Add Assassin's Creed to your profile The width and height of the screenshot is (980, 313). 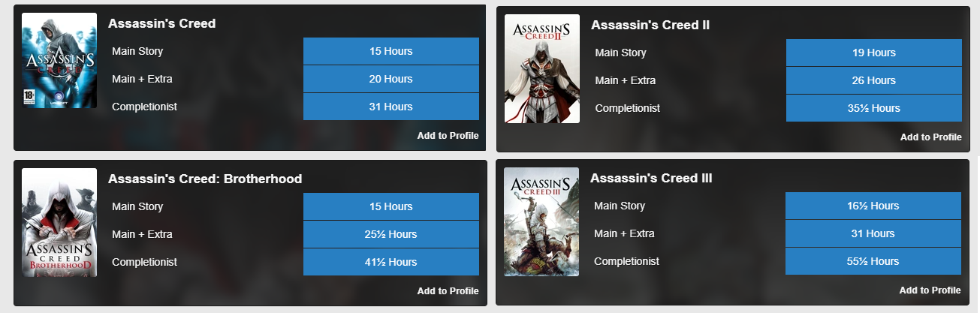[448, 135]
